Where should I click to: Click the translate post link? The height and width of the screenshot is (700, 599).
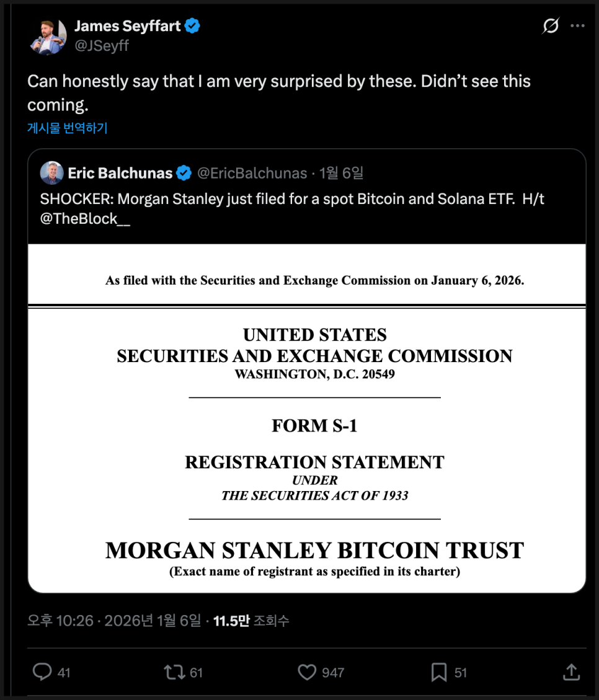coord(68,128)
